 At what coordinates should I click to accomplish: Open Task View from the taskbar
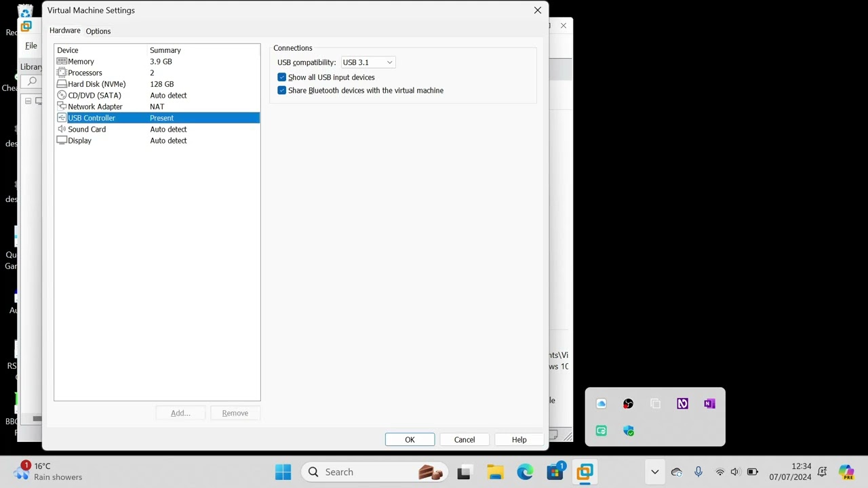point(464,472)
